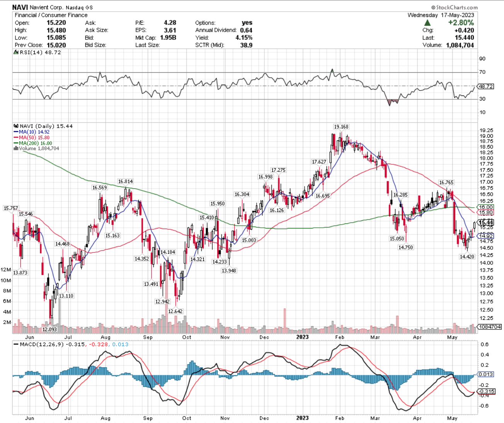
Task: Click the P/E value 4.28
Action: tap(170, 23)
